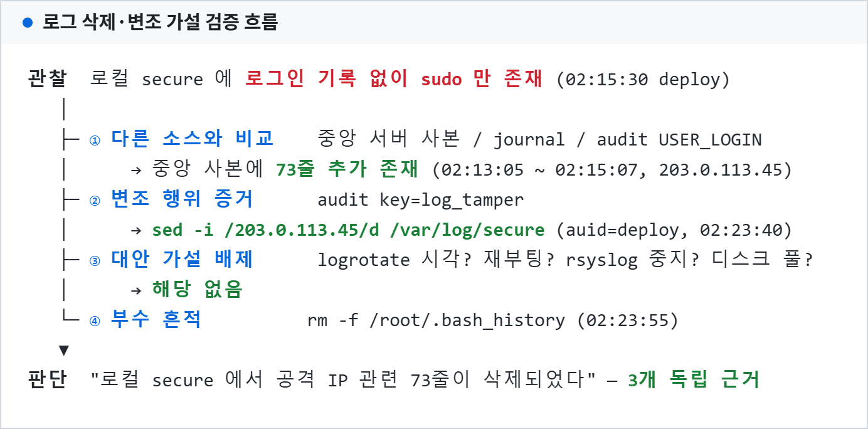Click the green text '3개 독립 근거'
The height and width of the screenshot is (429, 868).
point(693,379)
